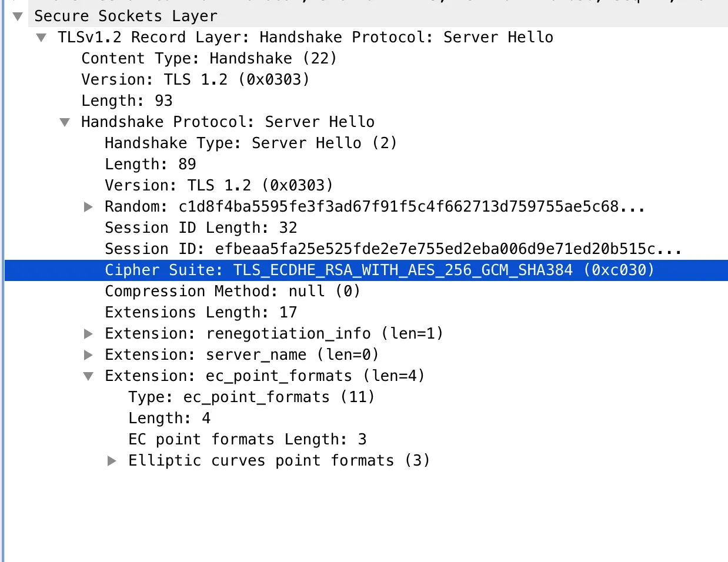Select Handshake Type: Server Hello row
This screenshot has width=728, height=562.
tap(251, 143)
